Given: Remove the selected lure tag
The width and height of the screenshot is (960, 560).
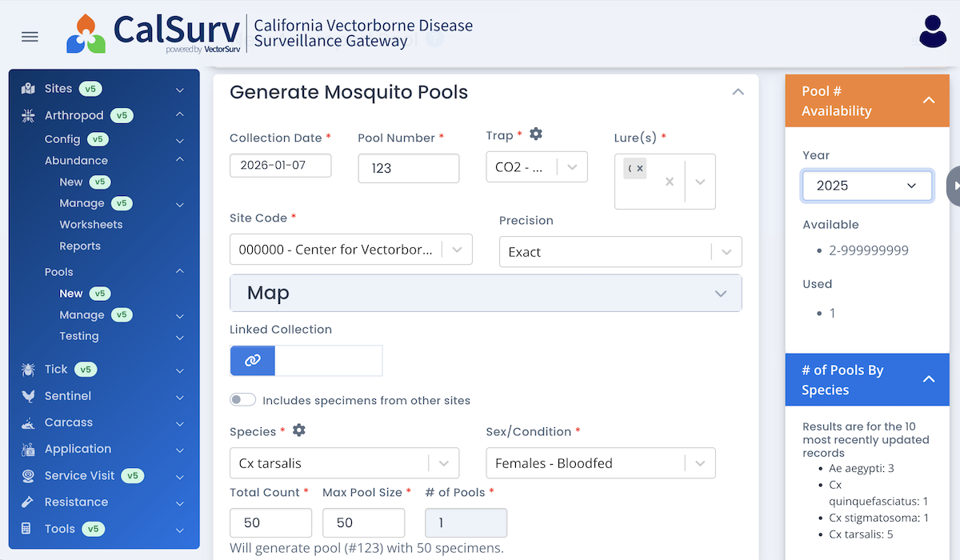Looking at the screenshot, I should (x=640, y=169).
